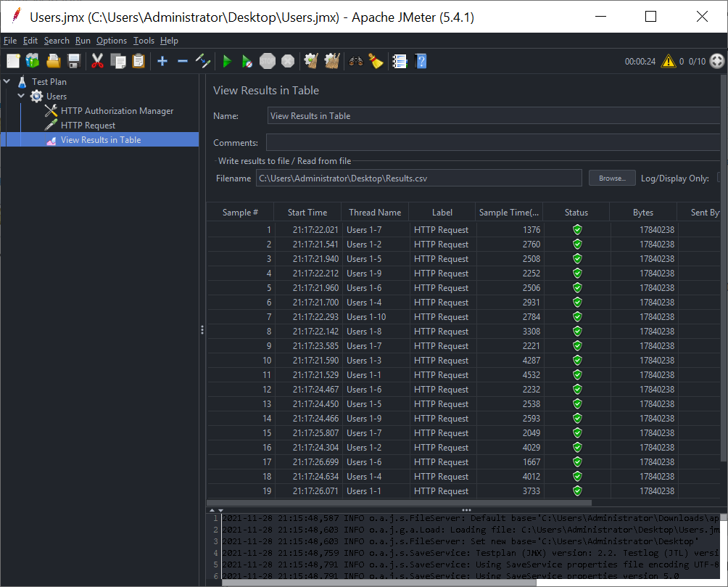Image resolution: width=728 pixels, height=587 pixels.
Task: Open the Templates icon in toolbar
Action: pos(33,61)
